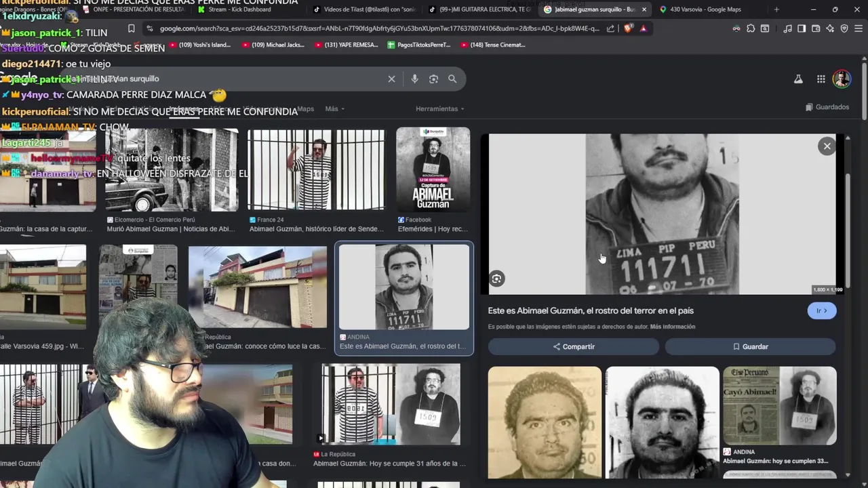The width and height of the screenshot is (868, 488).
Task: Select the France 24 prison cell thumbnail
Action: click(x=316, y=169)
